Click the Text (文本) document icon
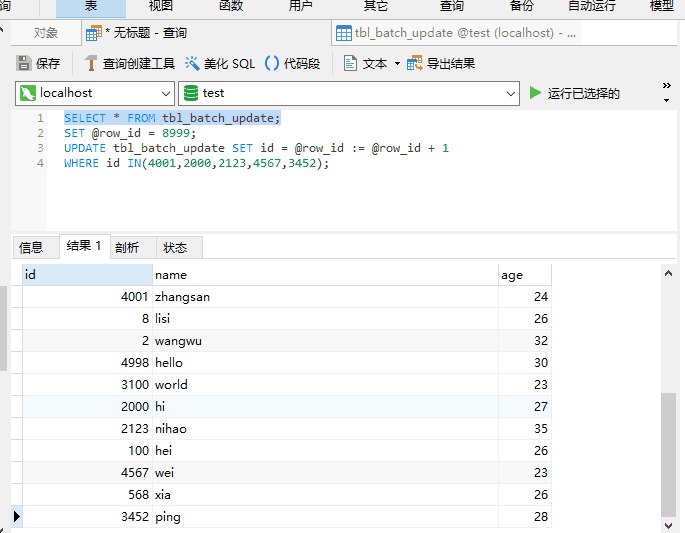The width and height of the screenshot is (685, 533). [350, 63]
